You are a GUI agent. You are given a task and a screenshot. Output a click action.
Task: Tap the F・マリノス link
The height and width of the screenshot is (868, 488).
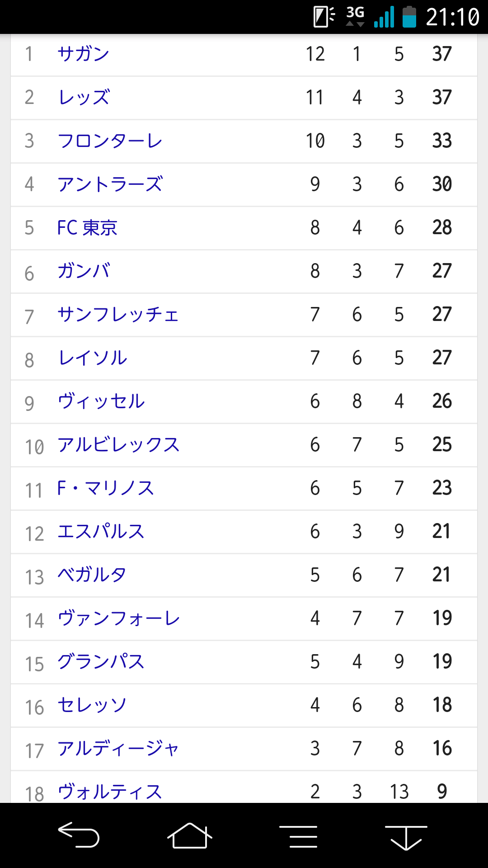106,488
